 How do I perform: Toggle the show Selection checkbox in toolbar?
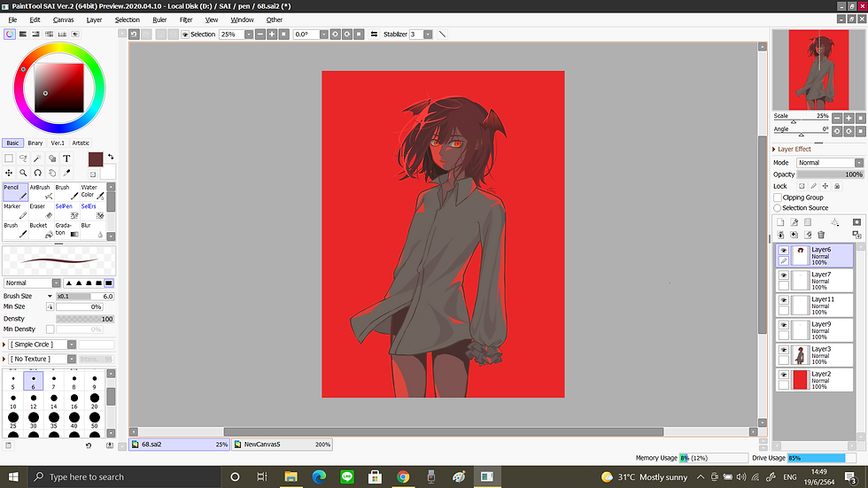[185, 35]
